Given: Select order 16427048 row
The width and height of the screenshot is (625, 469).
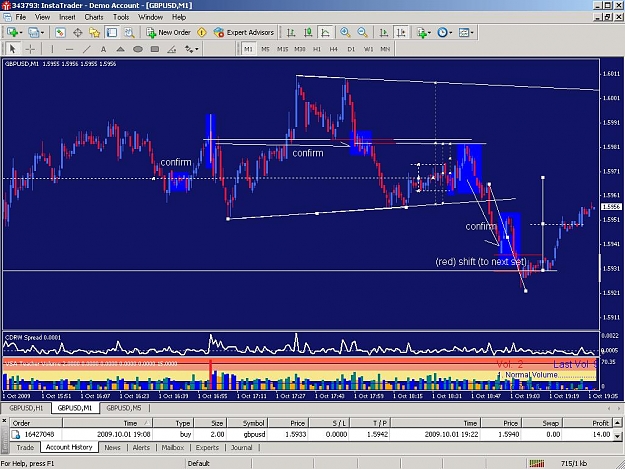Looking at the screenshot, I should (x=311, y=434).
